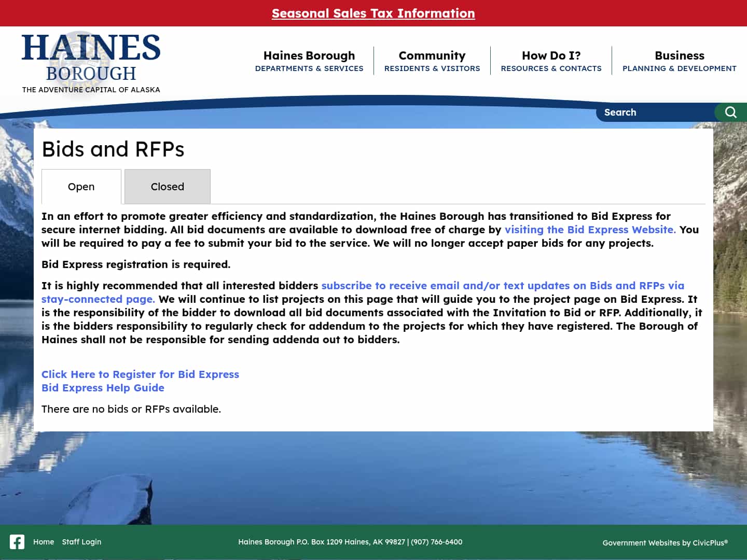Open the Seasonal Sales Tax Information banner
747x560 pixels.
[x=373, y=13]
